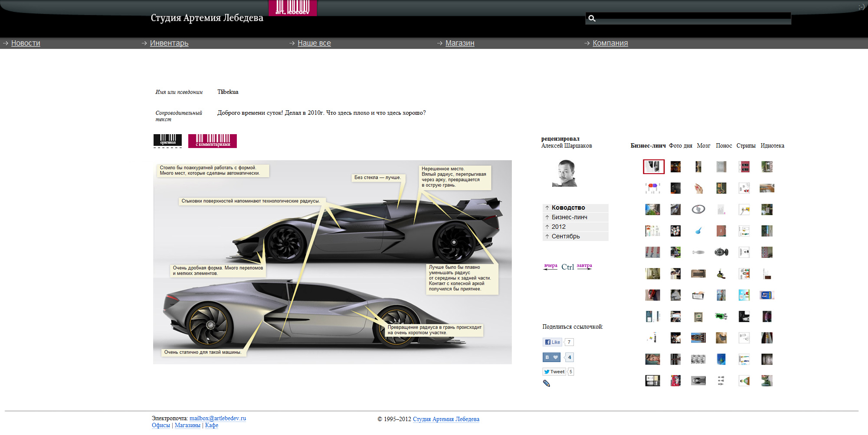
Task: Click the search magnifier icon
Action: (592, 18)
